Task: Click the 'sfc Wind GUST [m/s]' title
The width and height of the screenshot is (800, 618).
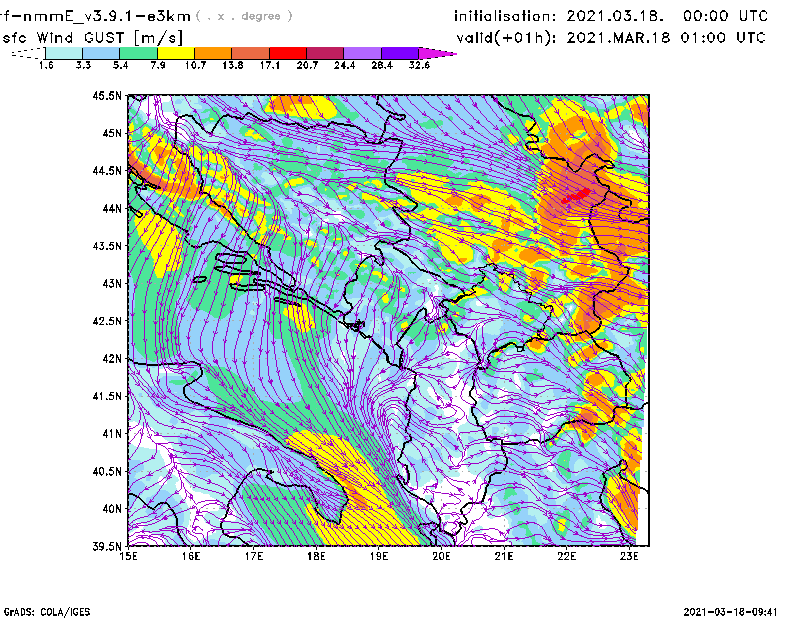Action: [92, 38]
